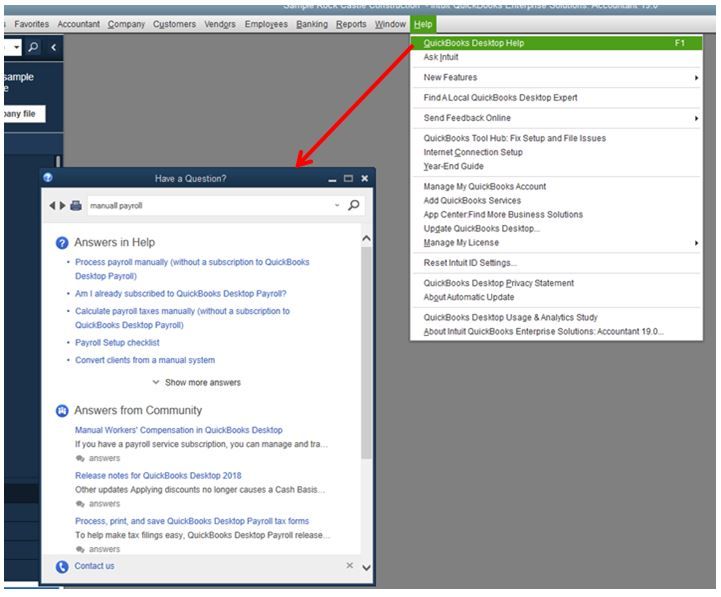
Task: Select App Center:Find More Business Solutions
Action: pyautogui.click(x=556, y=214)
